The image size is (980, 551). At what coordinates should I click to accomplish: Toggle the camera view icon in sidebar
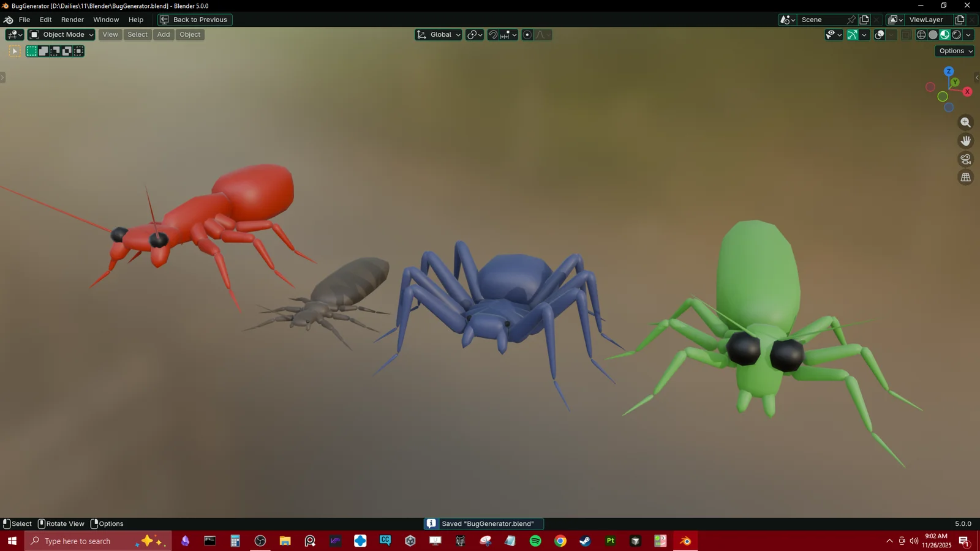[965, 159]
